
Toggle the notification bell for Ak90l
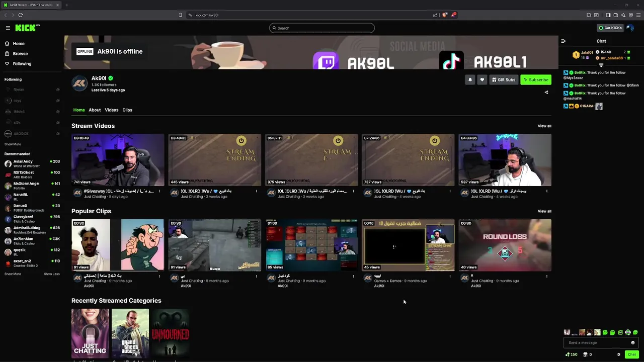pyautogui.click(x=470, y=80)
